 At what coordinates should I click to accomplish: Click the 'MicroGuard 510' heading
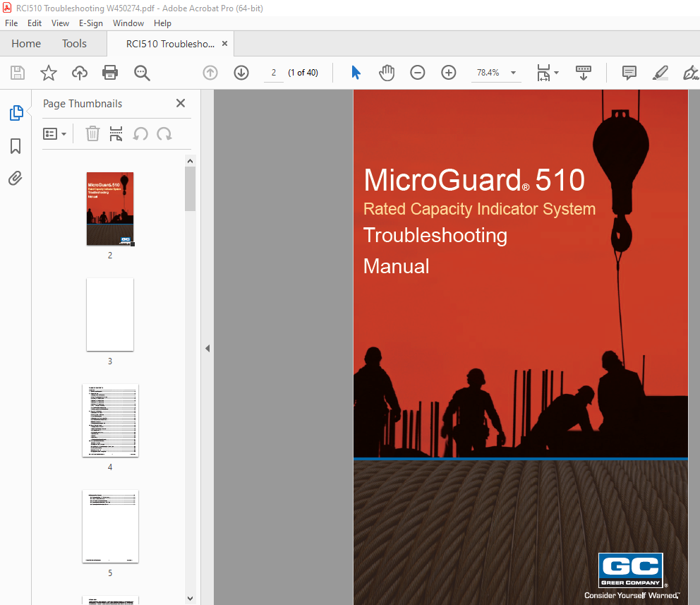(474, 179)
